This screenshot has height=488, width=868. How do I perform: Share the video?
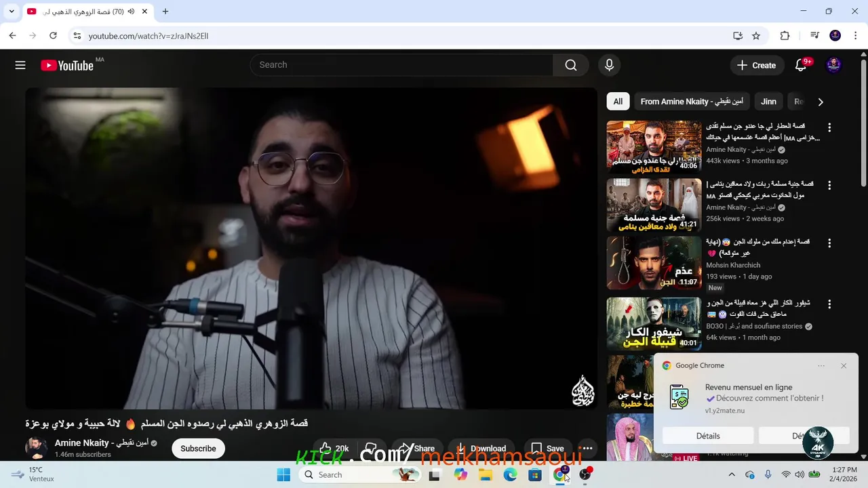[x=416, y=448]
